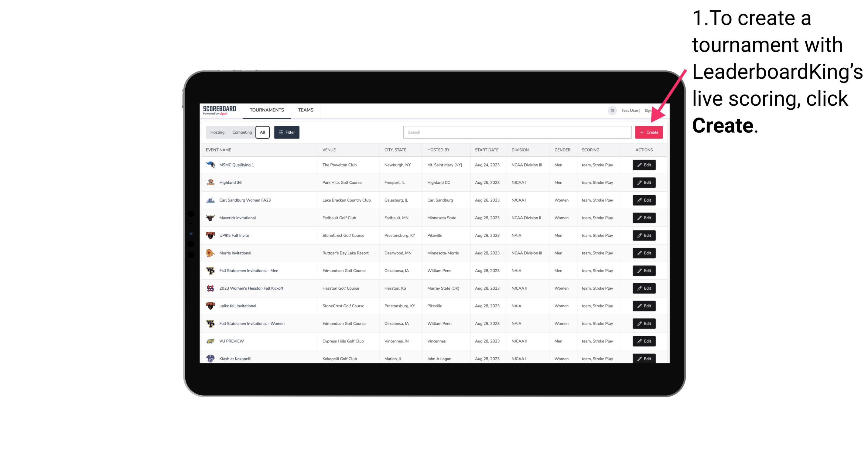Screen dimensions: 868x467
Task: Click the Edit icon for Carl Sandburg Women FA23
Action: pyautogui.click(x=644, y=199)
